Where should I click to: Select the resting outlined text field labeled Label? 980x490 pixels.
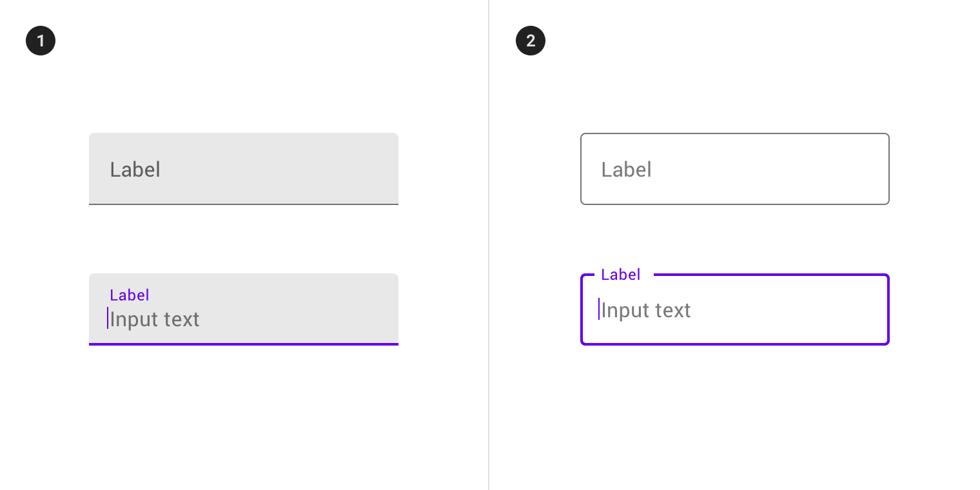[734, 168]
